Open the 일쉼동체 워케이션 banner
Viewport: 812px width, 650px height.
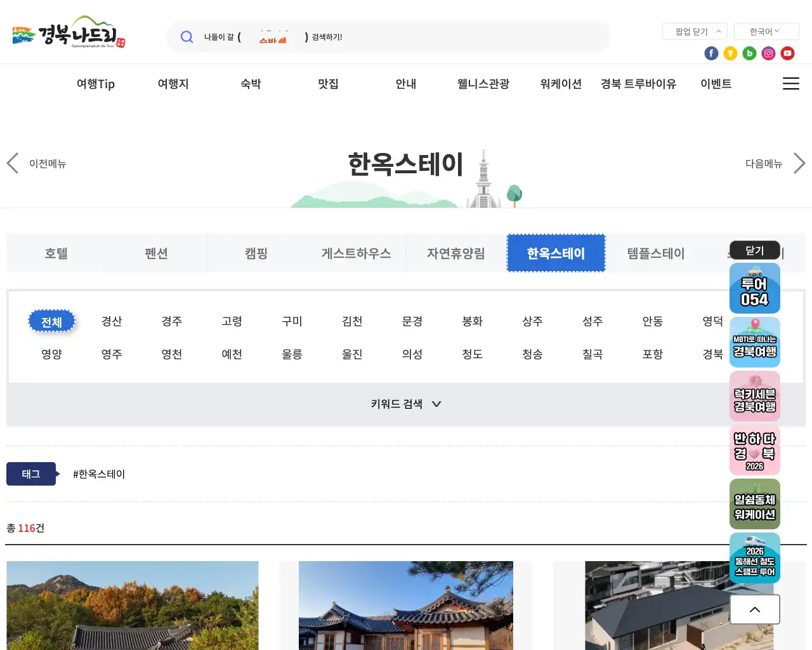click(755, 504)
